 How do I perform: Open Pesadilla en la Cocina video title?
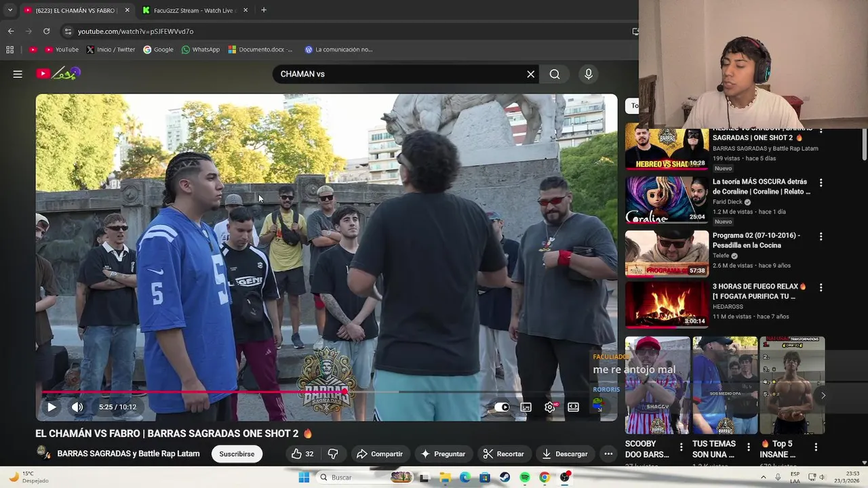click(756, 240)
